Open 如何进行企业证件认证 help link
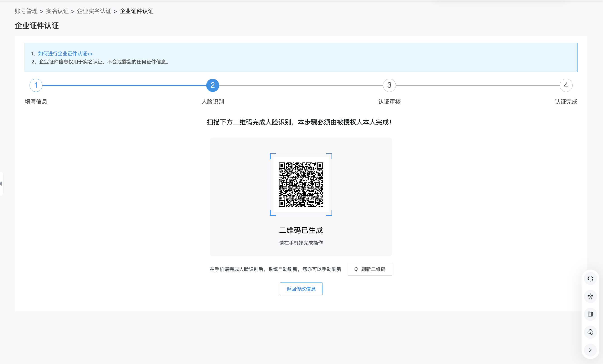Image resolution: width=603 pixels, height=364 pixels. 65,54
